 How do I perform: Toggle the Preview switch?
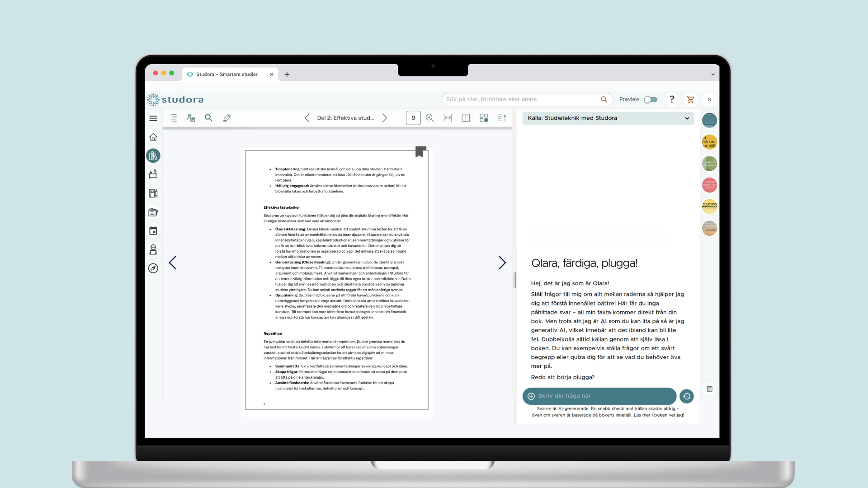651,99
